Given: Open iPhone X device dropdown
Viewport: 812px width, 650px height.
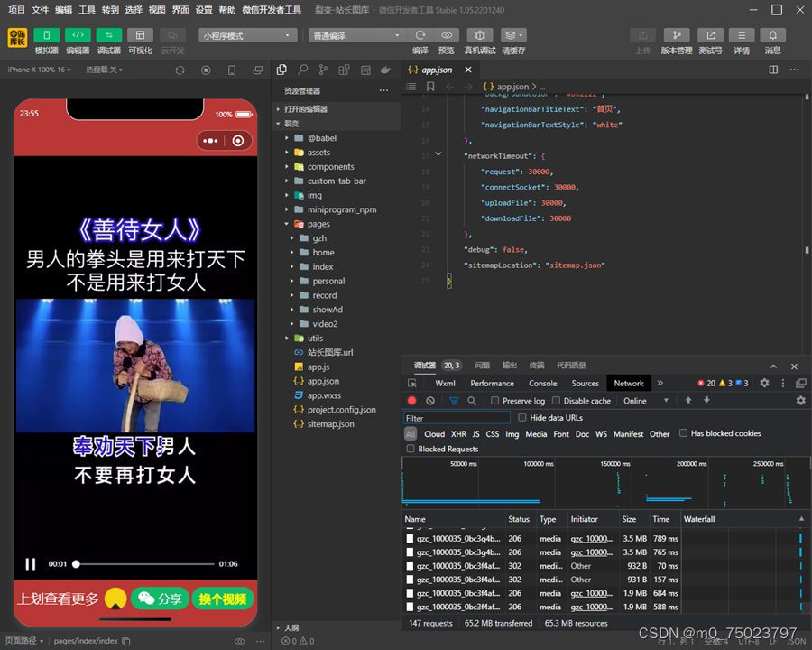Looking at the screenshot, I should tap(40, 70).
